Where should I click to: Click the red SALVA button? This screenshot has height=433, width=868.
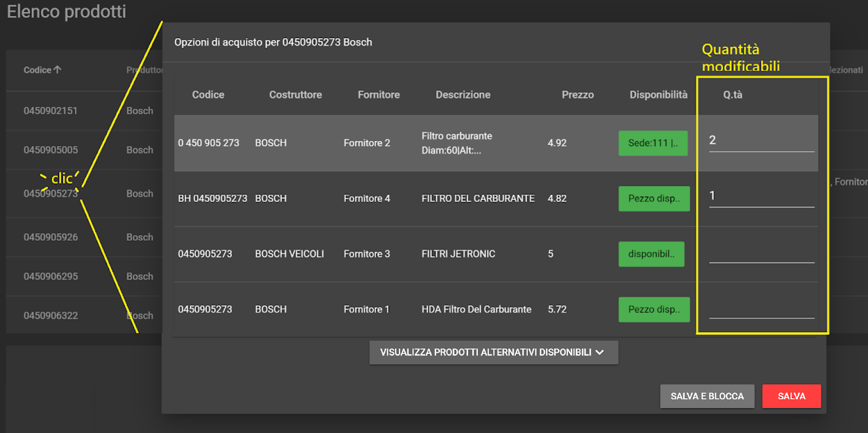coord(792,396)
